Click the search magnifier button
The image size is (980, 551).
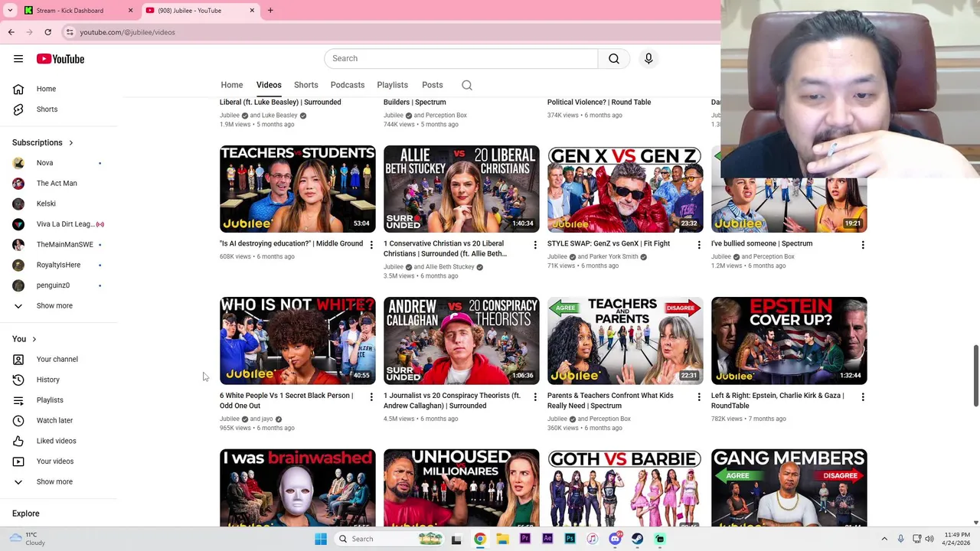614,58
